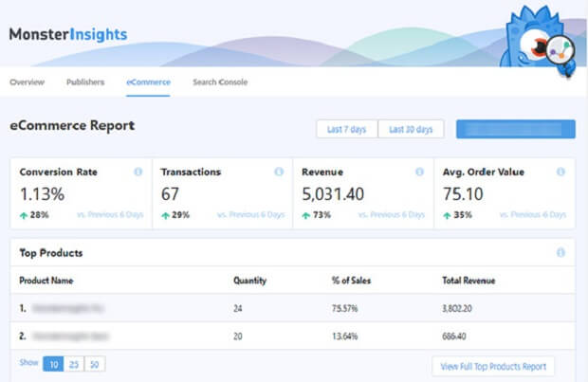588x382 pixels.
Task: Open Revenue info tooltip icon
Action: [419, 172]
